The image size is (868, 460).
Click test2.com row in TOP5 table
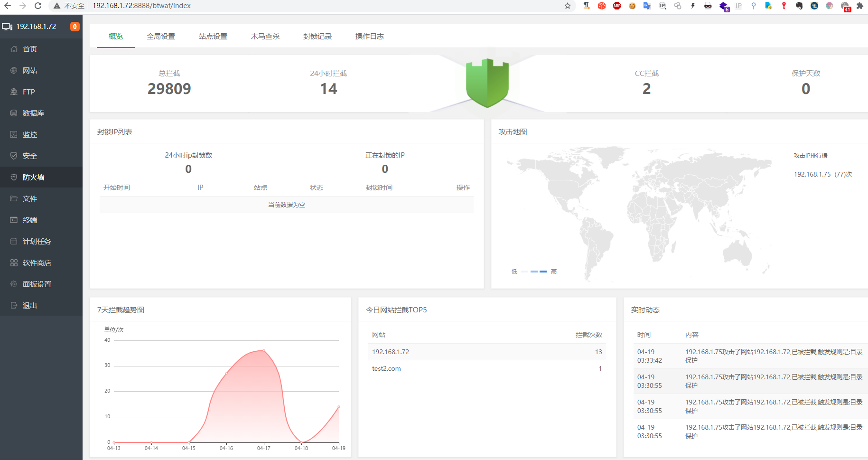point(487,368)
